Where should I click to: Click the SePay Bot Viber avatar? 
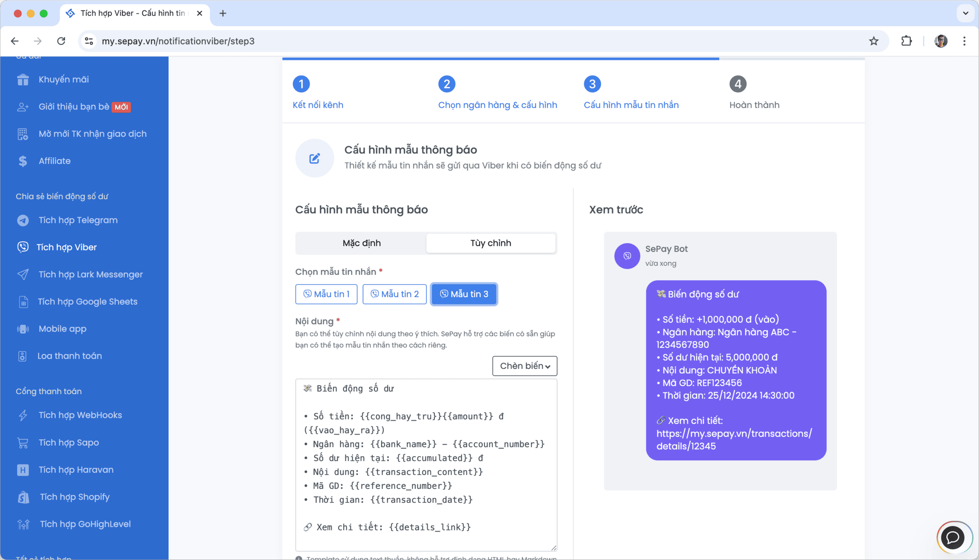[x=627, y=256]
